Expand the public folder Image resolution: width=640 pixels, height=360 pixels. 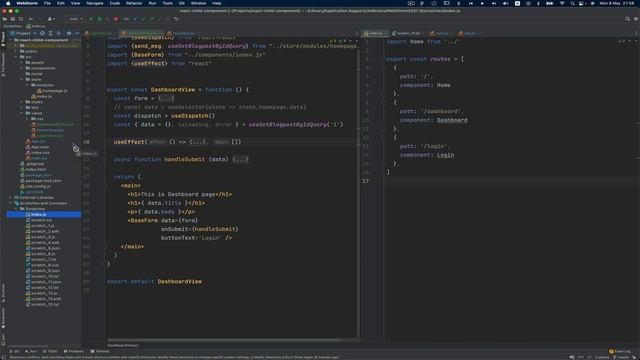16,51
